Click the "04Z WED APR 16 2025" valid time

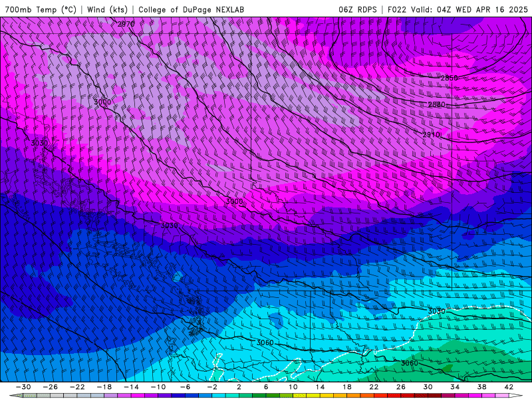pyautogui.click(x=482, y=9)
